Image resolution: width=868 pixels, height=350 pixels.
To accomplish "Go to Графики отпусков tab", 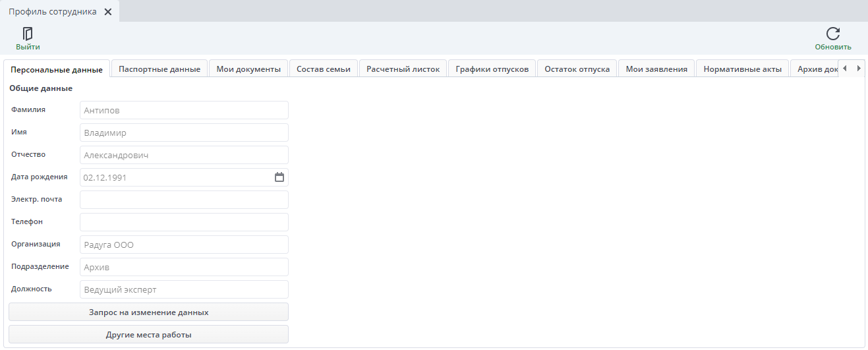I will click(492, 69).
